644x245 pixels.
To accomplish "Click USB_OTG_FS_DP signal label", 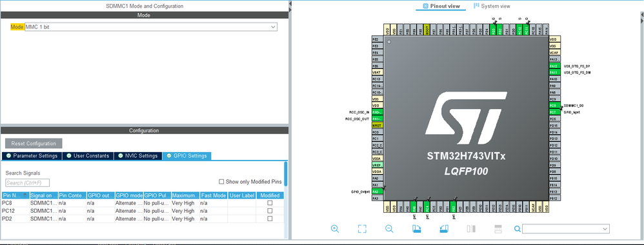I will 577,66.
